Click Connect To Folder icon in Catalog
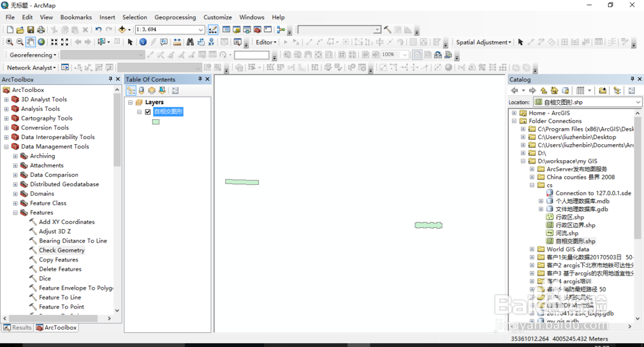Screen dimensions: 644x347 click(x=603, y=90)
